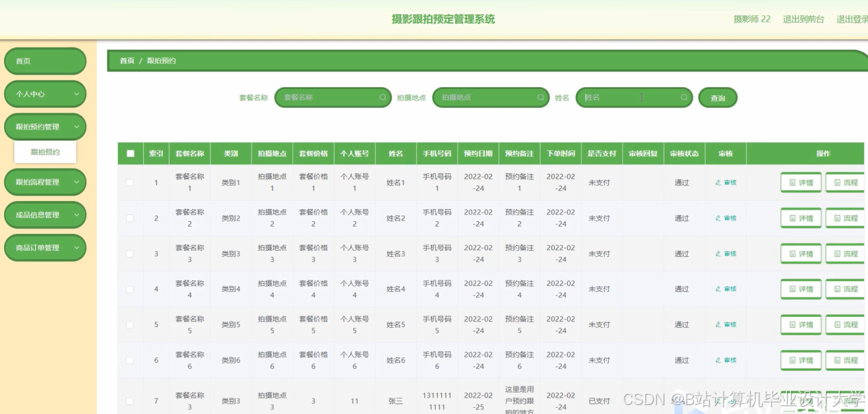Expand the 商品订单管理 sidebar menu
868x414 pixels.
(45, 248)
